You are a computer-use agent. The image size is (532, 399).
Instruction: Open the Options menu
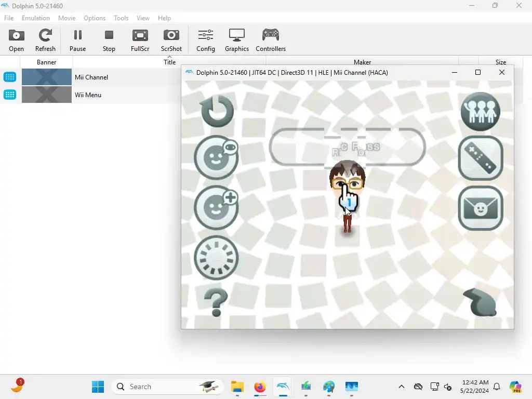[x=95, y=18]
